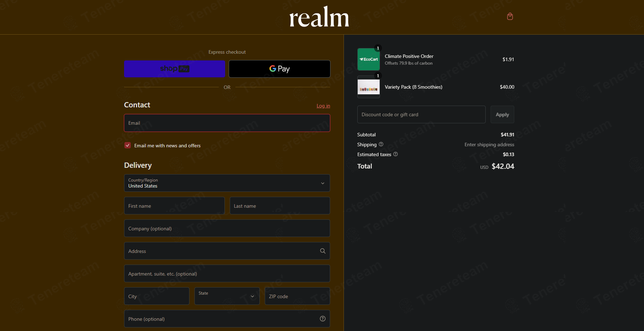Click the Shipping help question icon

(x=381, y=144)
